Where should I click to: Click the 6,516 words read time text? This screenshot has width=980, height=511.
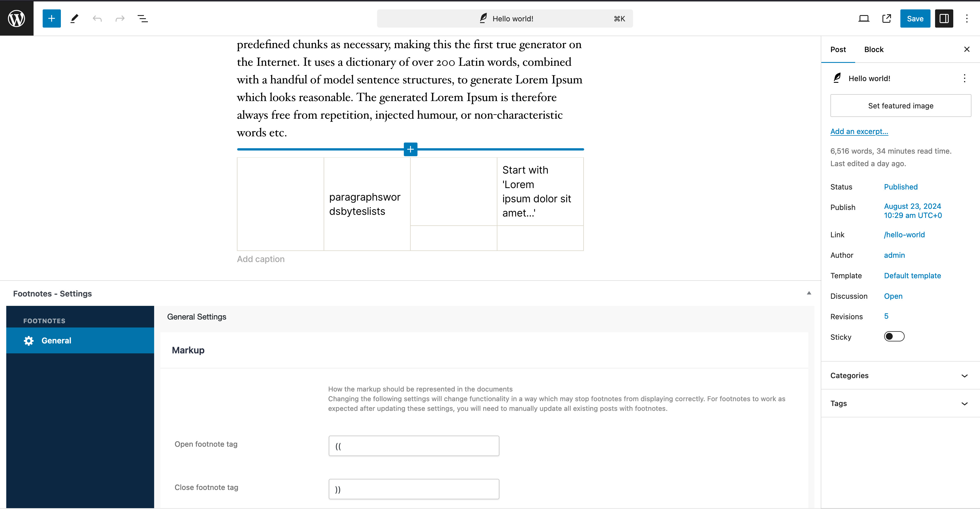point(891,151)
